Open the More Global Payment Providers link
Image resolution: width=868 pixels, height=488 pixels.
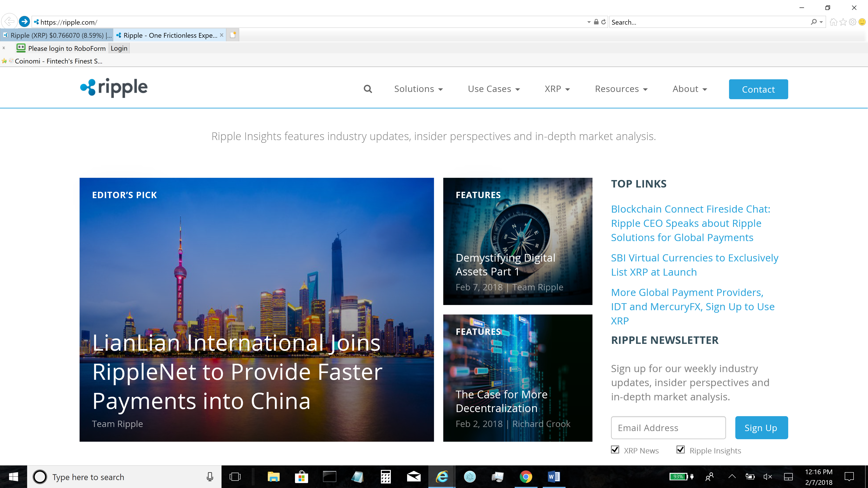coord(693,307)
